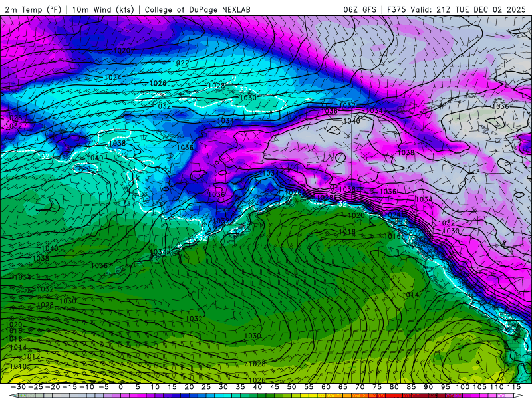Click the positive 5 label on the color scale

(138, 387)
